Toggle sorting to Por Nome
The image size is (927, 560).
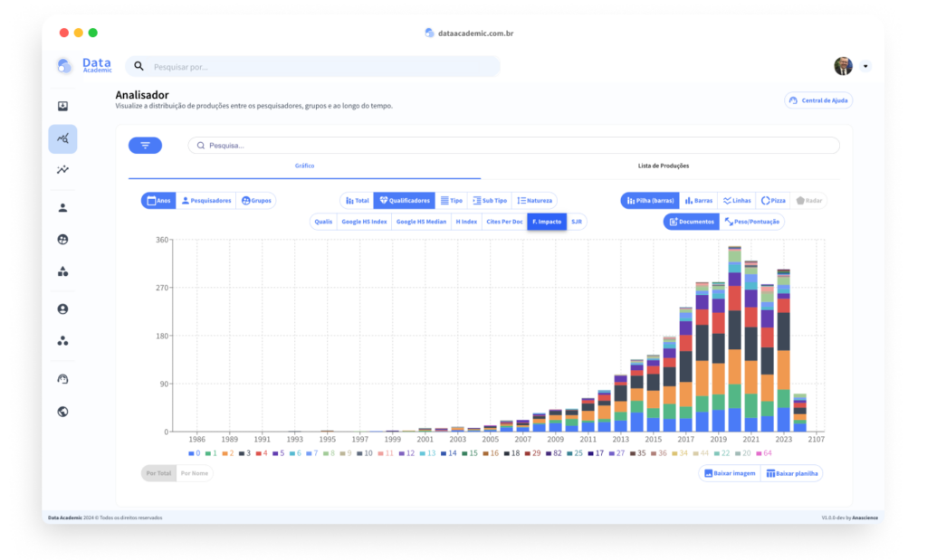tap(195, 473)
